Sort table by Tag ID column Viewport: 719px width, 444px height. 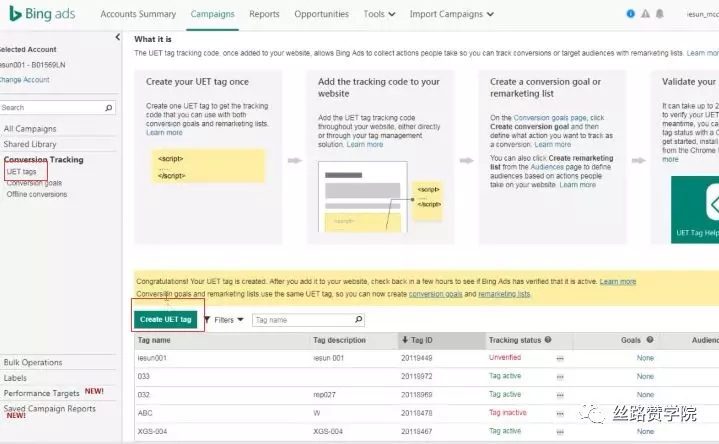coord(416,340)
